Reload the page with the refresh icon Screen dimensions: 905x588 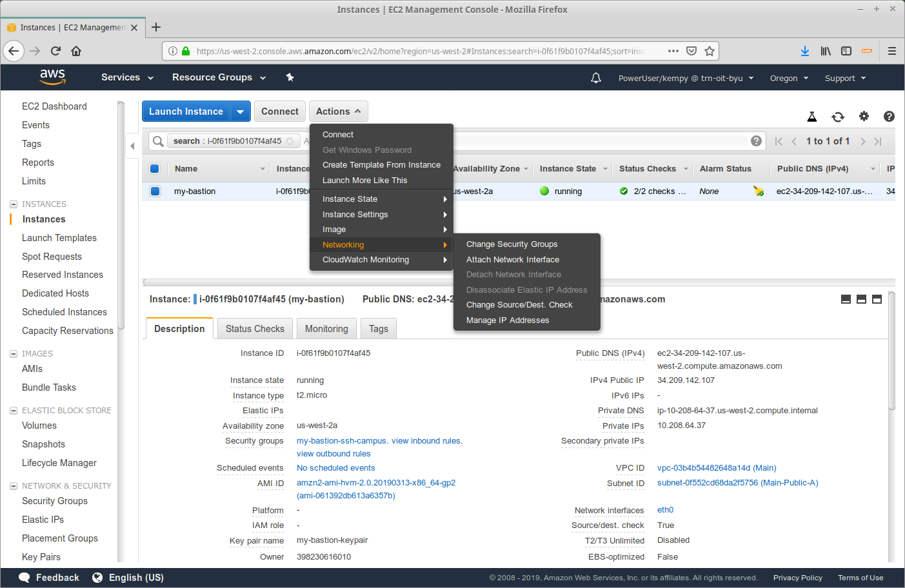tap(55, 51)
